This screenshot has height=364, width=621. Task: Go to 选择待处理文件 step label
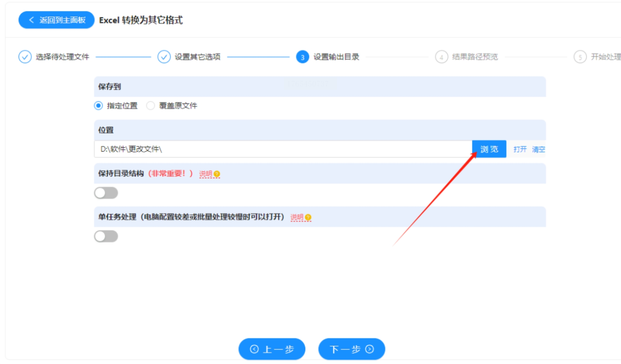[62, 57]
